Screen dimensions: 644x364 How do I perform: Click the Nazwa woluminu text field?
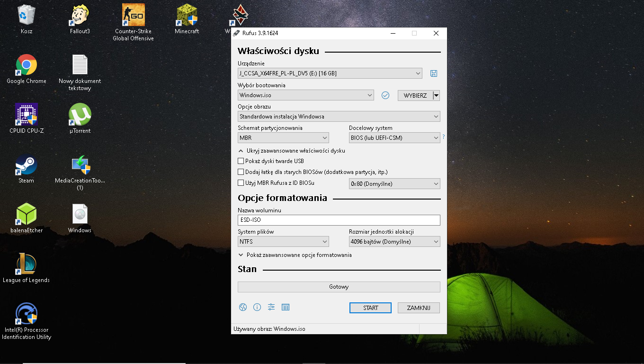coord(339,220)
